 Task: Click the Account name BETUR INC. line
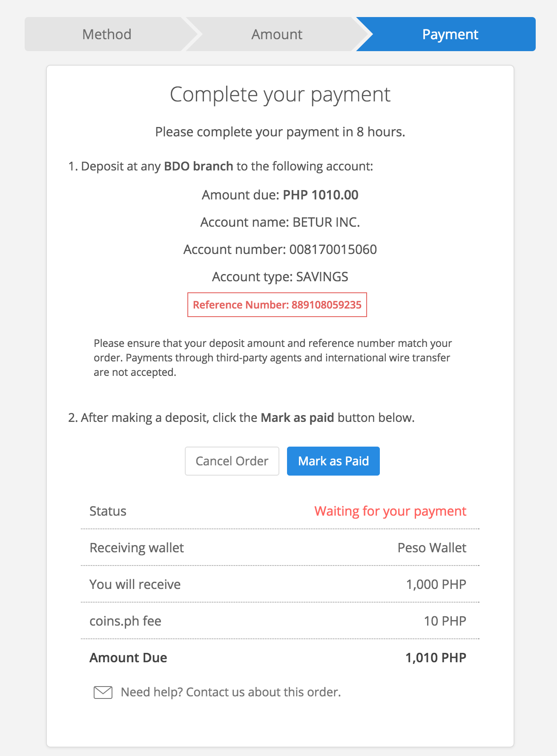coord(280,222)
